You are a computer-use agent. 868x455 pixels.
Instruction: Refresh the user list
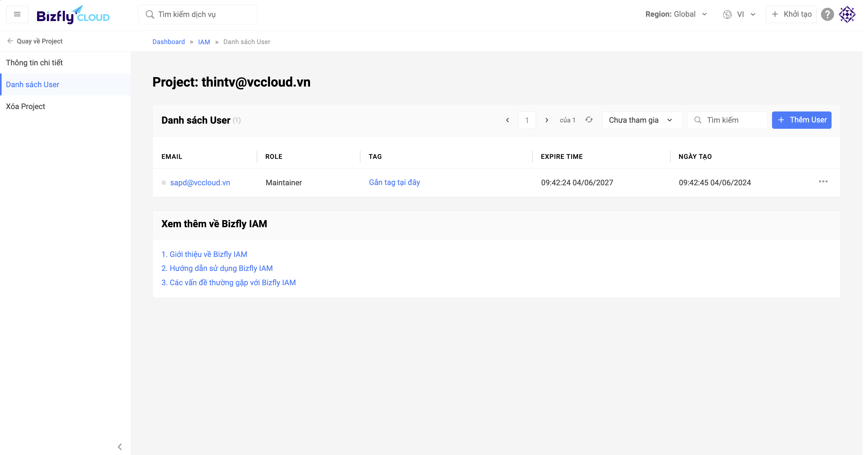[x=589, y=120]
